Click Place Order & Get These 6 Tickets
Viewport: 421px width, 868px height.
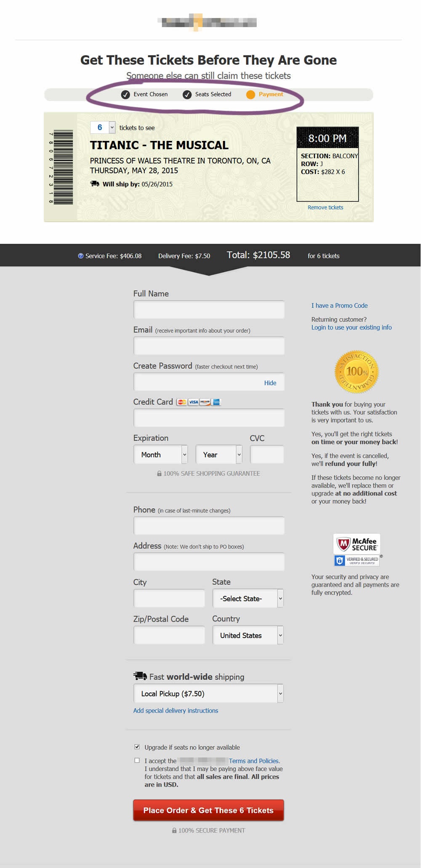208,810
